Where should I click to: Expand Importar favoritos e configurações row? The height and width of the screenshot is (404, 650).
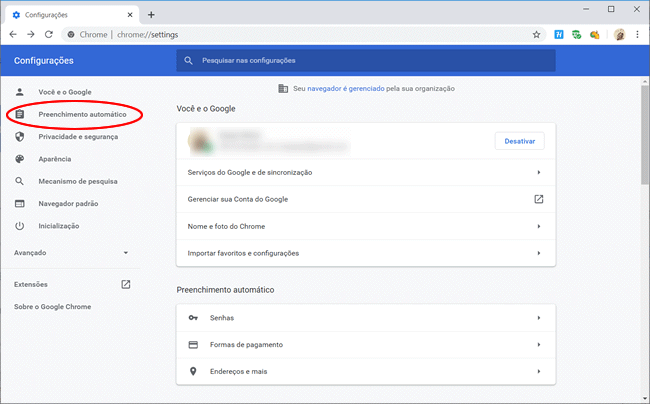[366, 253]
